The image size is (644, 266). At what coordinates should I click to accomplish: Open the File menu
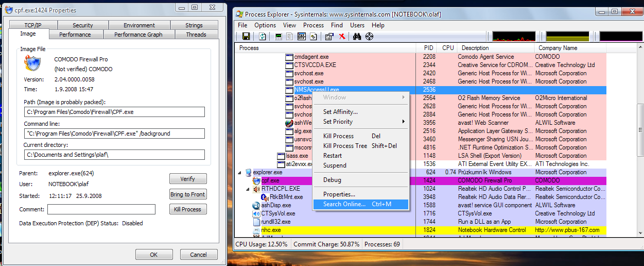(242, 25)
